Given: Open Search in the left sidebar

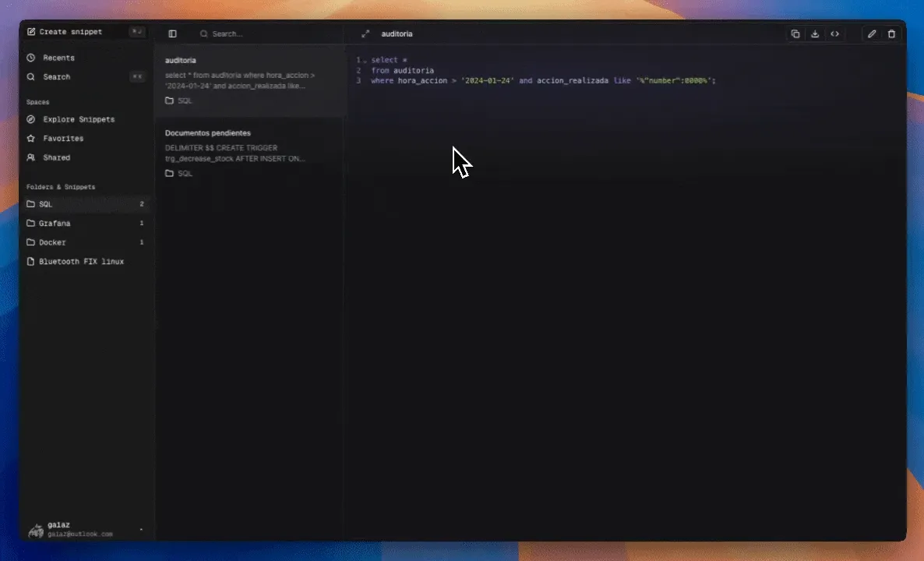Looking at the screenshot, I should pos(86,76).
